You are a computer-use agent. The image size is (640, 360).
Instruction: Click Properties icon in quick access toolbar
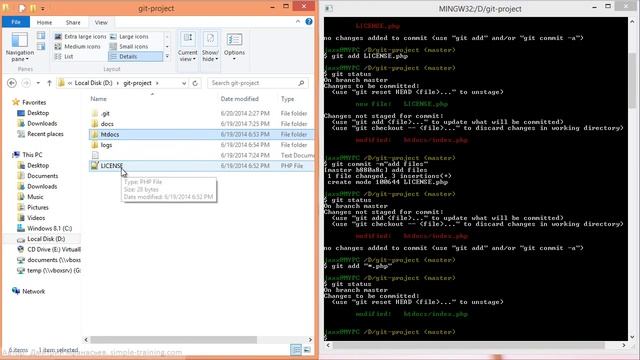tap(22, 8)
